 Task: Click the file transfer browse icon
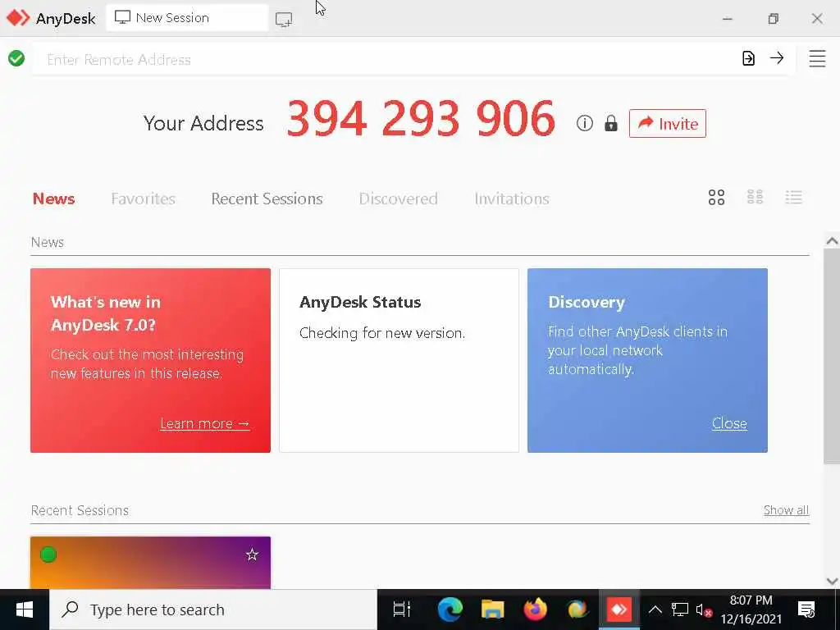point(748,58)
